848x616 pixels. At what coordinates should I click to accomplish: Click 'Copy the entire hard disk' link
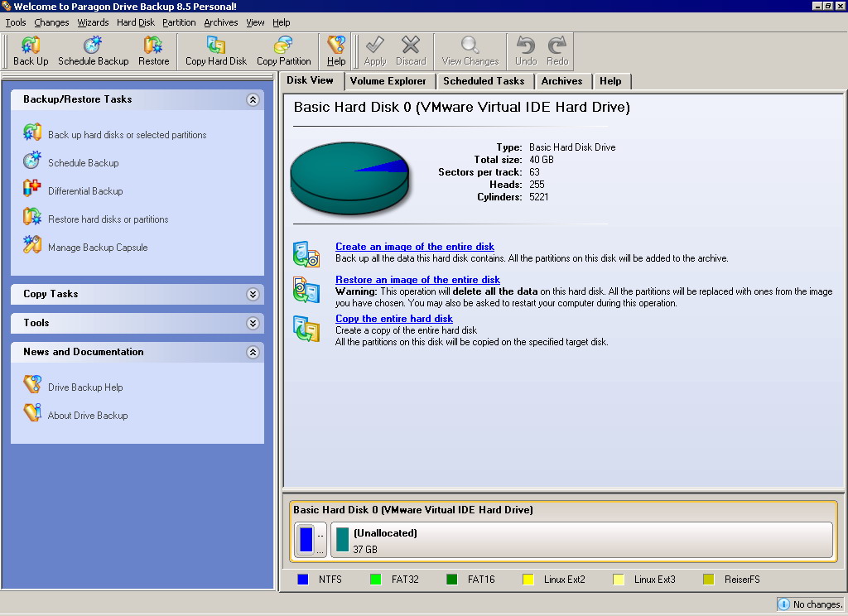click(x=394, y=319)
